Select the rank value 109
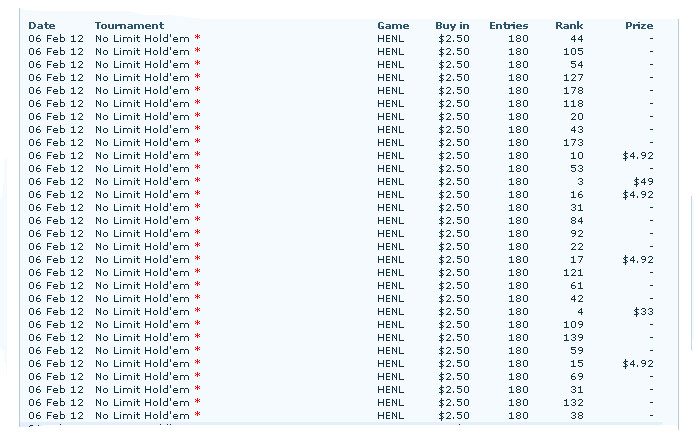The height and width of the screenshot is (439, 694). pyautogui.click(x=573, y=324)
